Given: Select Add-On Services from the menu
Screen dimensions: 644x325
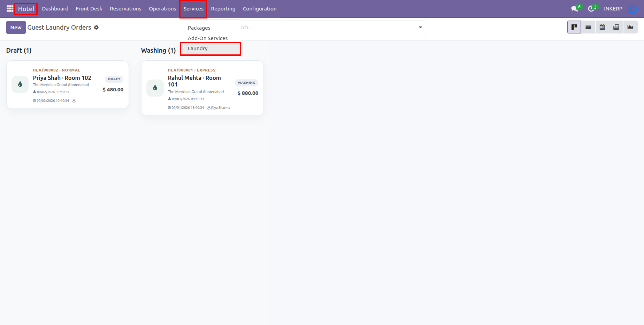Looking at the screenshot, I should coord(208,38).
